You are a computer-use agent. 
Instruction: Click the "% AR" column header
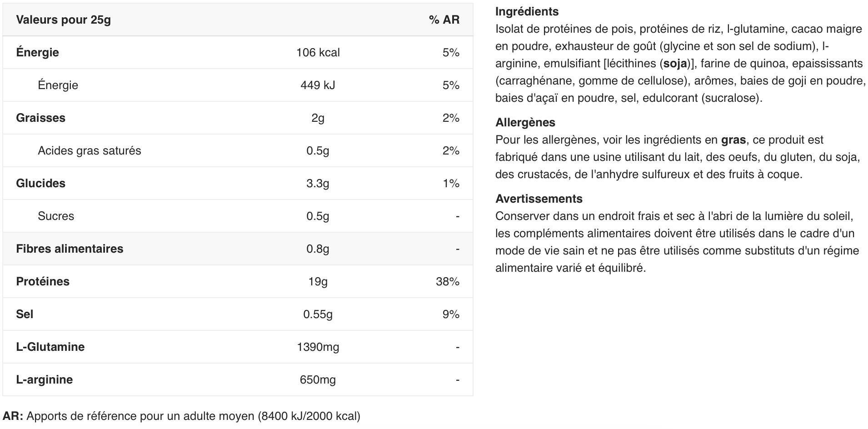click(x=444, y=20)
